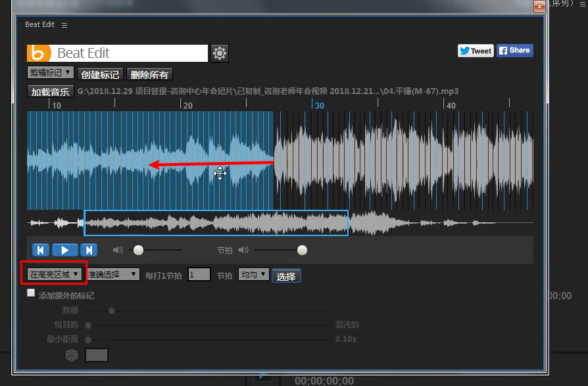Click the 节拍 volume speaker icon
588x386 pixels.
tap(243, 250)
